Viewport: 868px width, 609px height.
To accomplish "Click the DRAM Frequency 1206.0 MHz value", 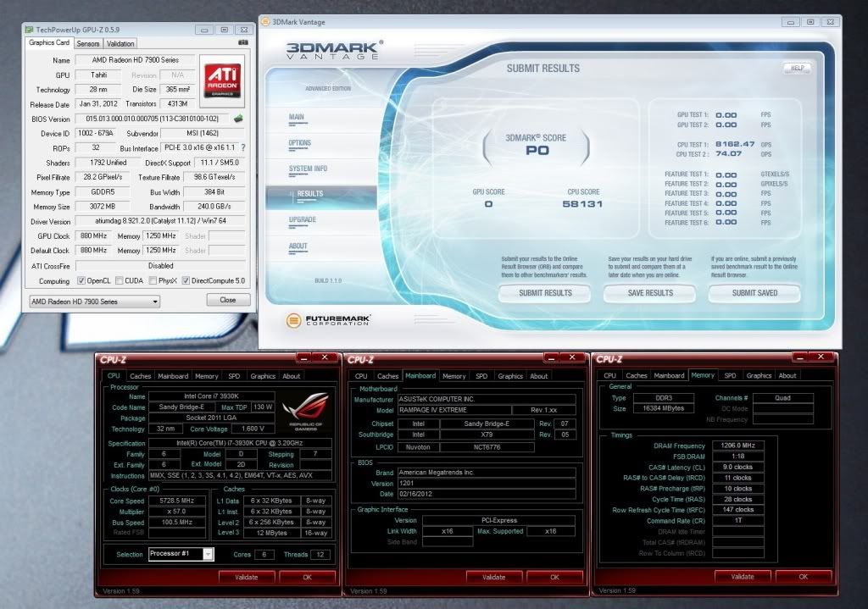I will point(738,446).
